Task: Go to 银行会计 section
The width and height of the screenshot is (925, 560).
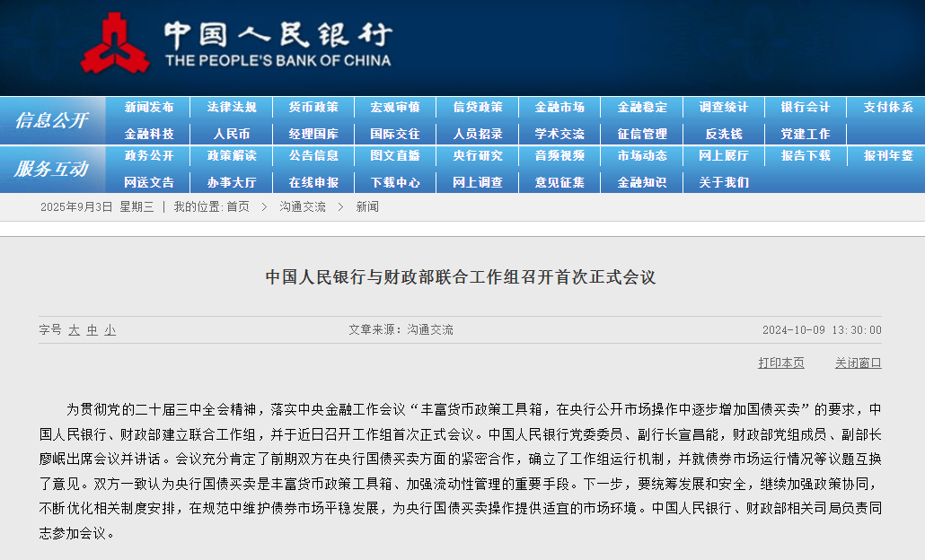Action: coord(806,108)
